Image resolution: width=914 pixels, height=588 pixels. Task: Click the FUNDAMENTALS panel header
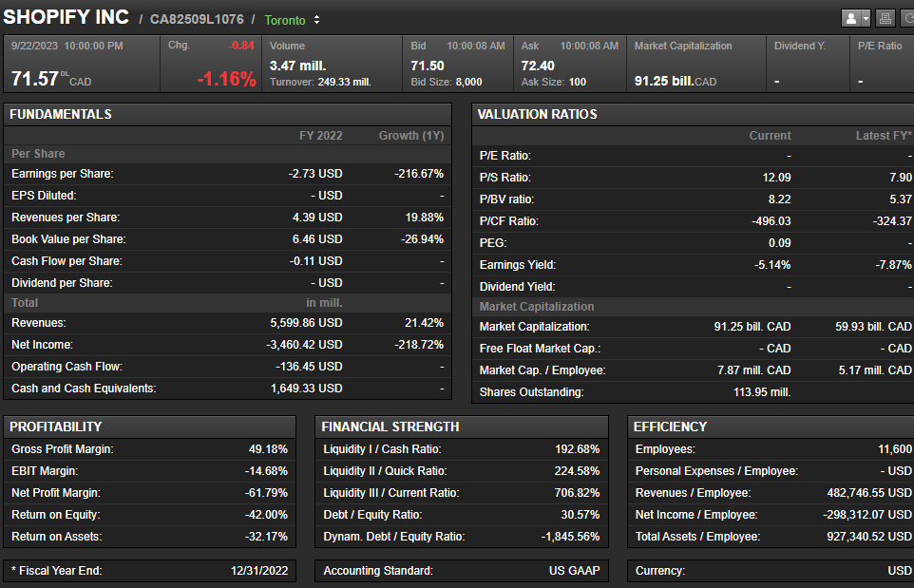(227, 114)
